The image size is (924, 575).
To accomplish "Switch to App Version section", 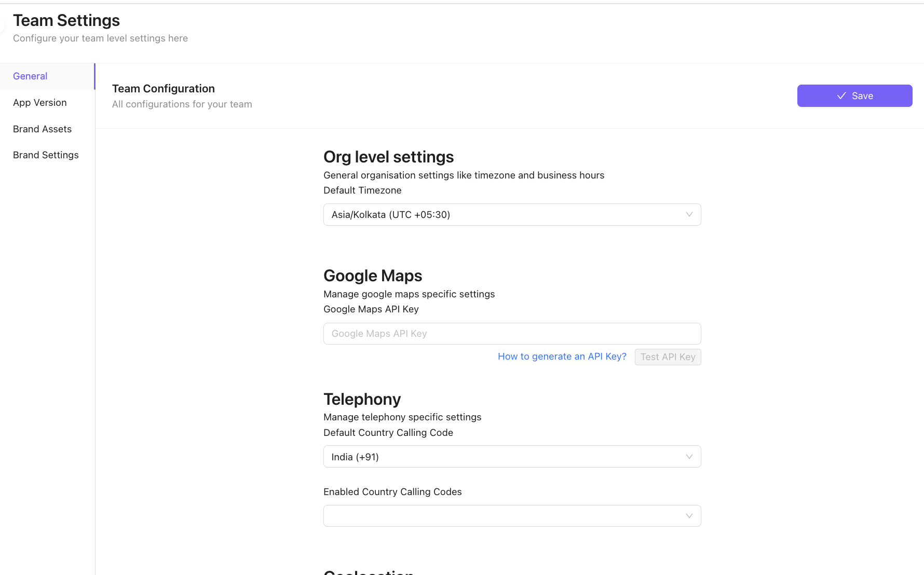I will coord(40,103).
